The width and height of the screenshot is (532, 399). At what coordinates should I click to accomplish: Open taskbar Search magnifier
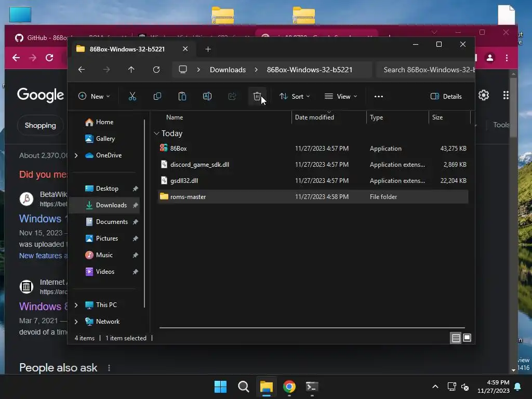(243, 387)
